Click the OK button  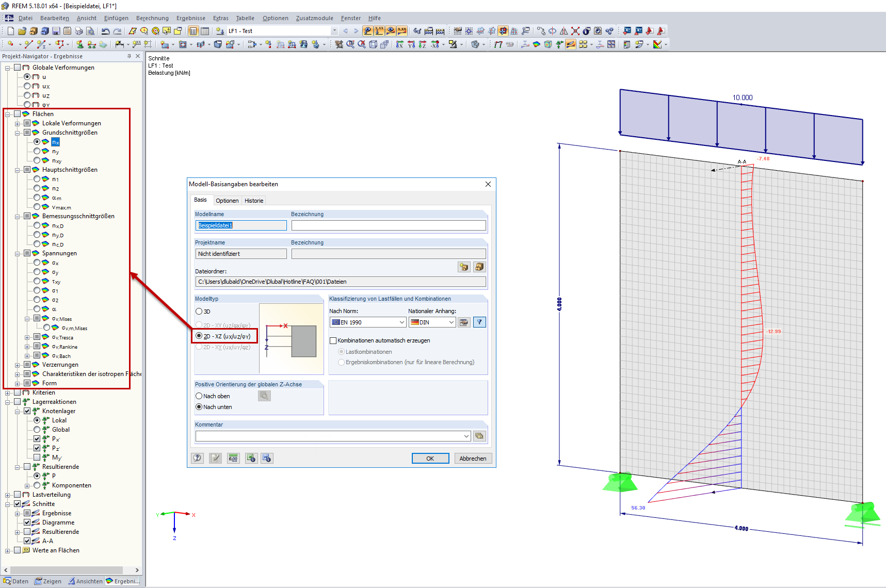(x=430, y=459)
